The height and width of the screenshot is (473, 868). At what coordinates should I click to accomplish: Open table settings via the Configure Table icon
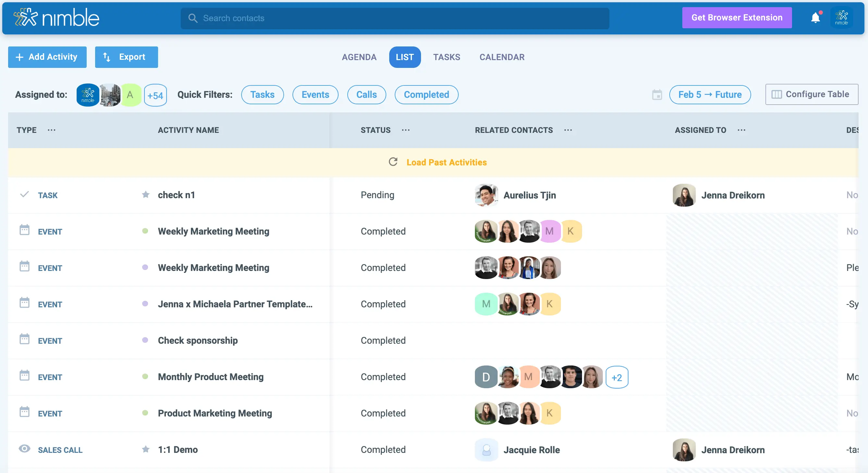tap(777, 95)
